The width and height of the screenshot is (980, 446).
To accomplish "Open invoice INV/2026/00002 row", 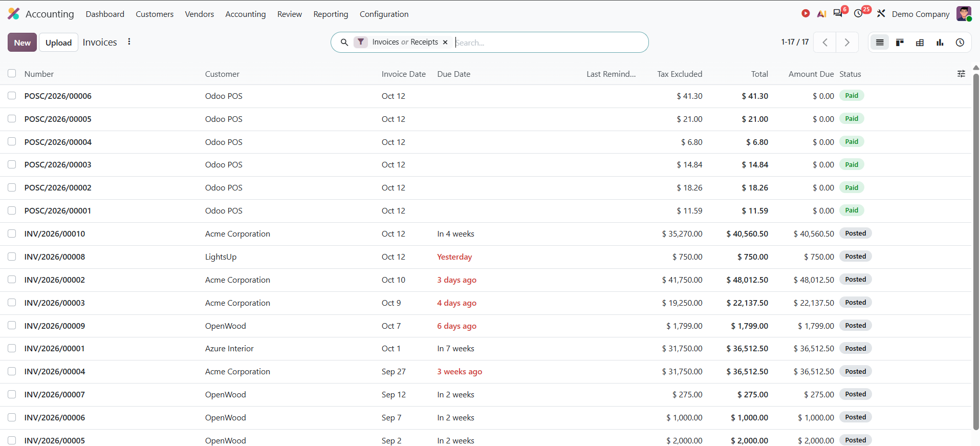I will pos(486,280).
